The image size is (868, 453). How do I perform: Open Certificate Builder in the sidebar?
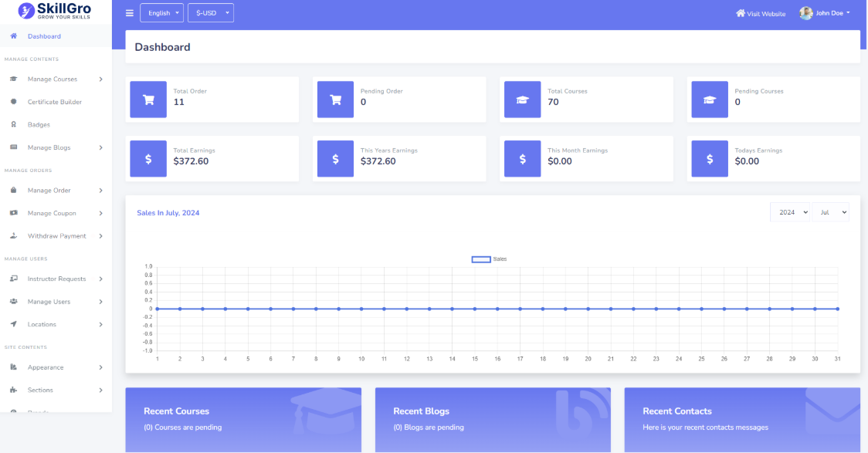54,102
